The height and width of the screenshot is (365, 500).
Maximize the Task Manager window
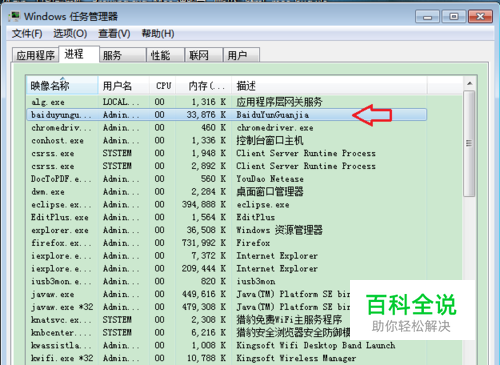click(x=454, y=16)
